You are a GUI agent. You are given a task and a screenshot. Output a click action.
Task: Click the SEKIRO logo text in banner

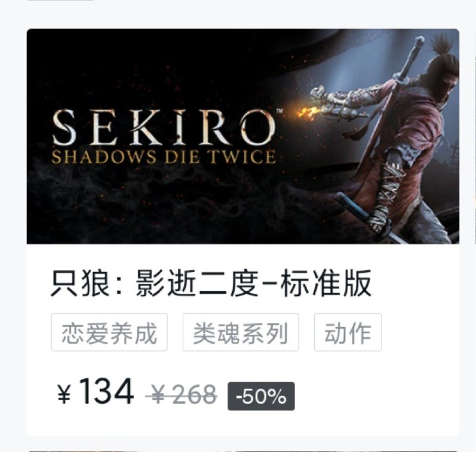[x=164, y=127]
